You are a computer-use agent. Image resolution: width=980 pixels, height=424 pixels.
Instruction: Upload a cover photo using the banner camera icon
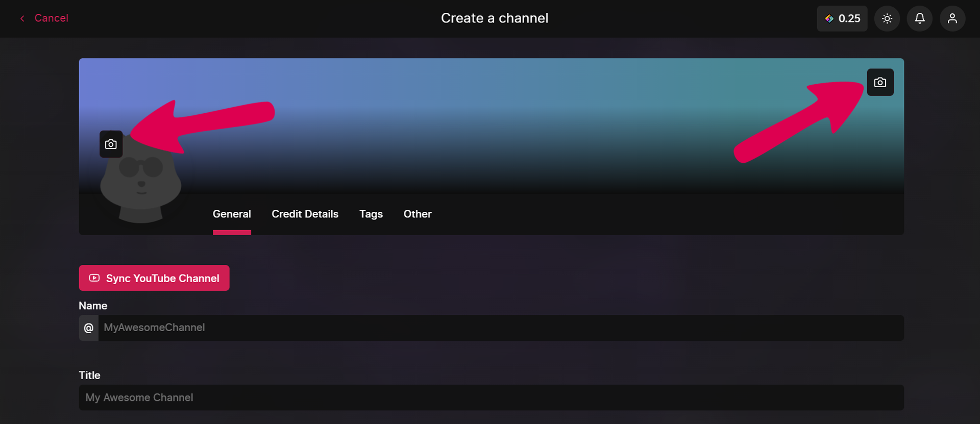pos(880,82)
